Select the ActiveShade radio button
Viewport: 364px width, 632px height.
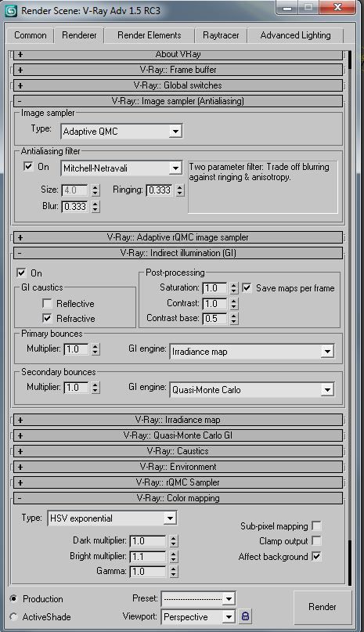tap(14, 616)
